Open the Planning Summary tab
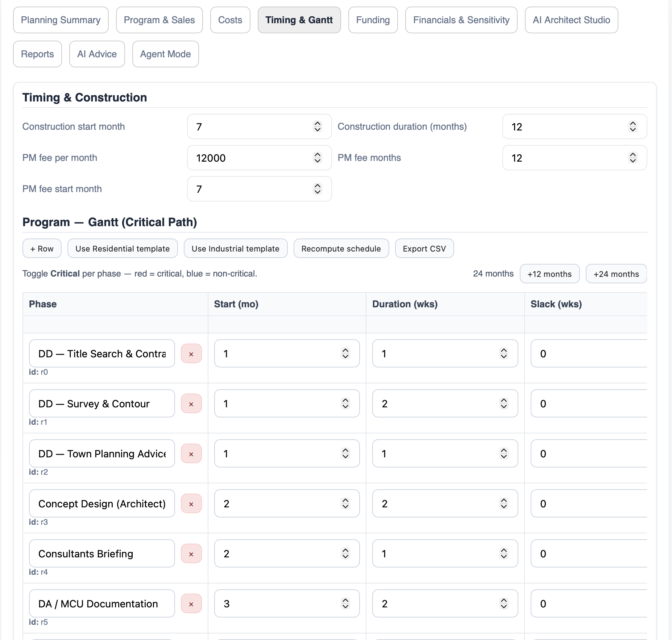Image resolution: width=672 pixels, height=640 pixels. 61,20
